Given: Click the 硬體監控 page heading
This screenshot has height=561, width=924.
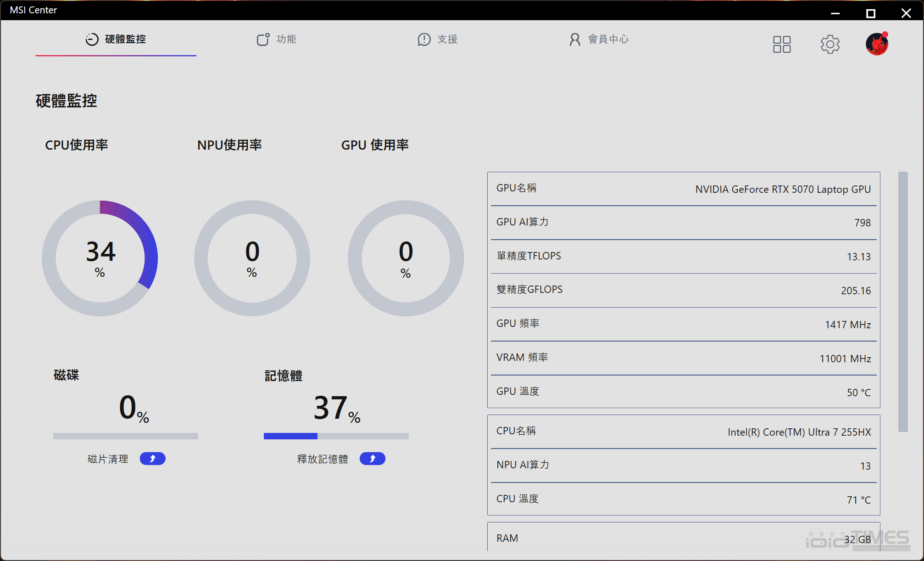Looking at the screenshot, I should point(67,101).
